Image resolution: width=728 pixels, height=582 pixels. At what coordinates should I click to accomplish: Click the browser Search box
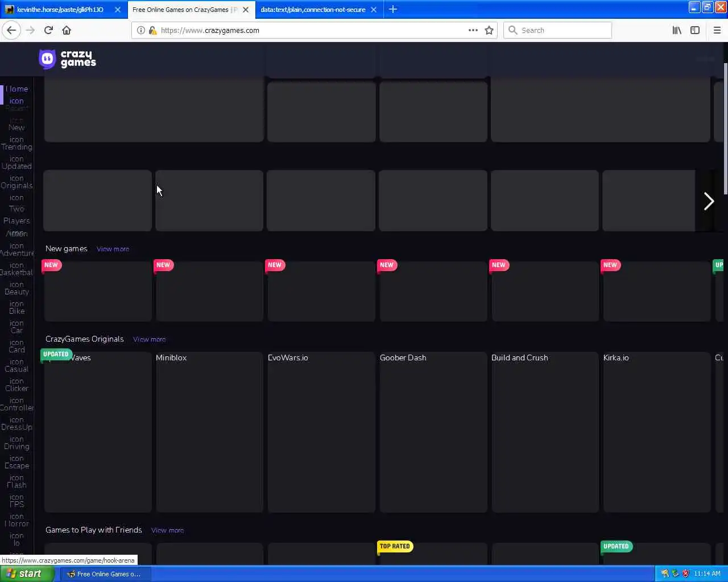coord(557,30)
